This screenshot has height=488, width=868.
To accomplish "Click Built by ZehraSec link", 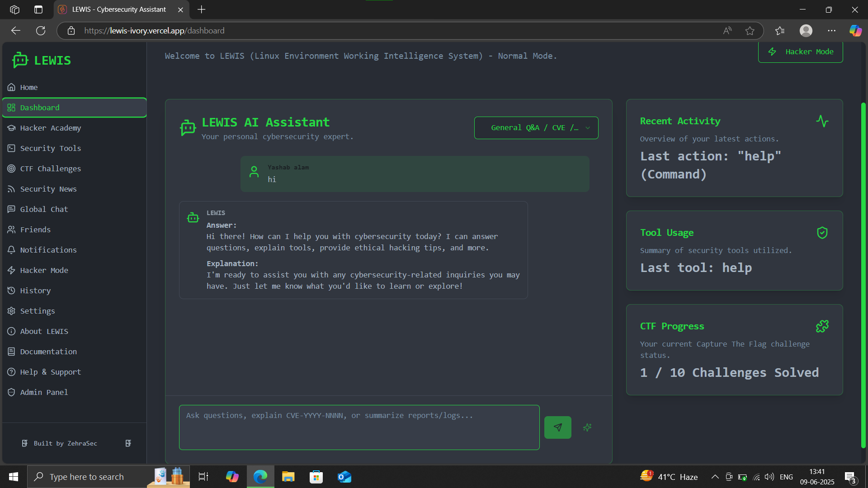I will pyautogui.click(x=65, y=443).
